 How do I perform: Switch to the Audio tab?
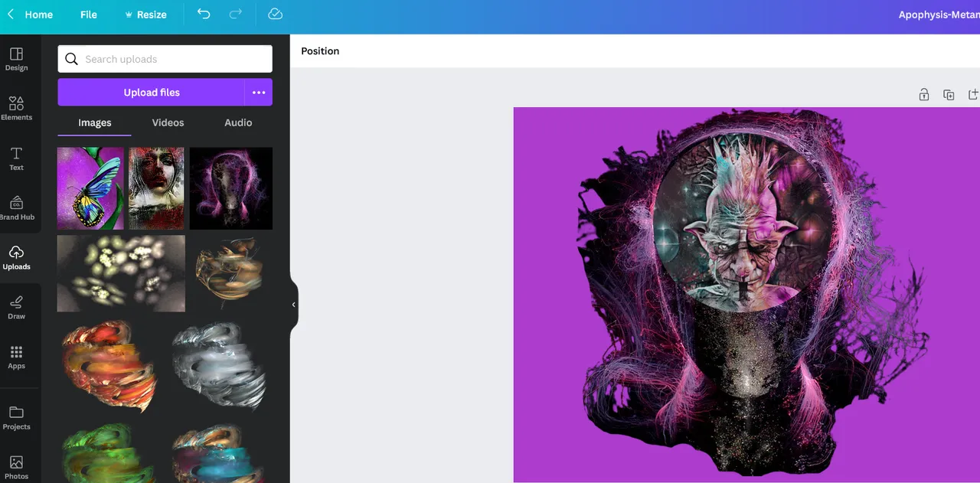[x=238, y=122]
